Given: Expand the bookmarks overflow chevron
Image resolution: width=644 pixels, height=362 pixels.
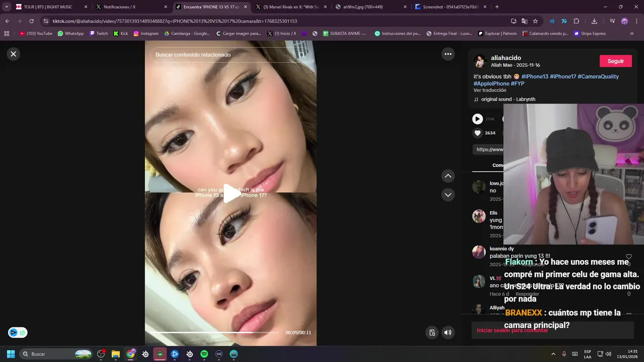Looking at the screenshot, I should pyautogui.click(x=632, y=34).
